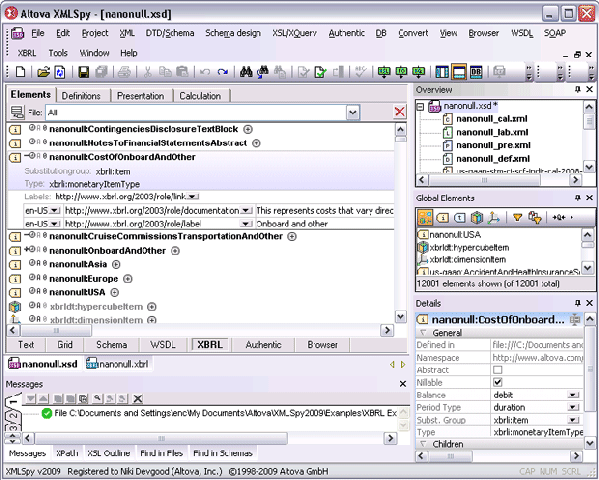Click the XSL transformation toolbar icon
The image size is (599, 480).
coord(384,72)
